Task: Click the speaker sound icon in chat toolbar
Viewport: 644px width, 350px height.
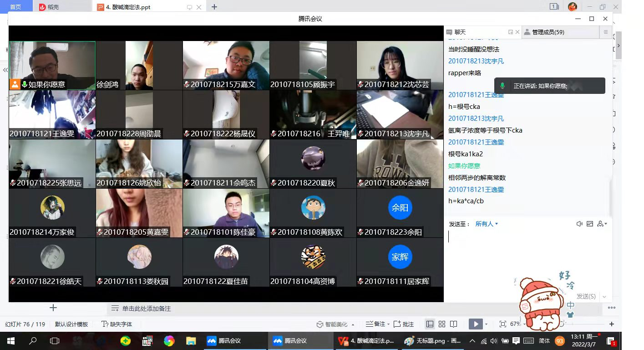Action: click(x=579, y=224)
